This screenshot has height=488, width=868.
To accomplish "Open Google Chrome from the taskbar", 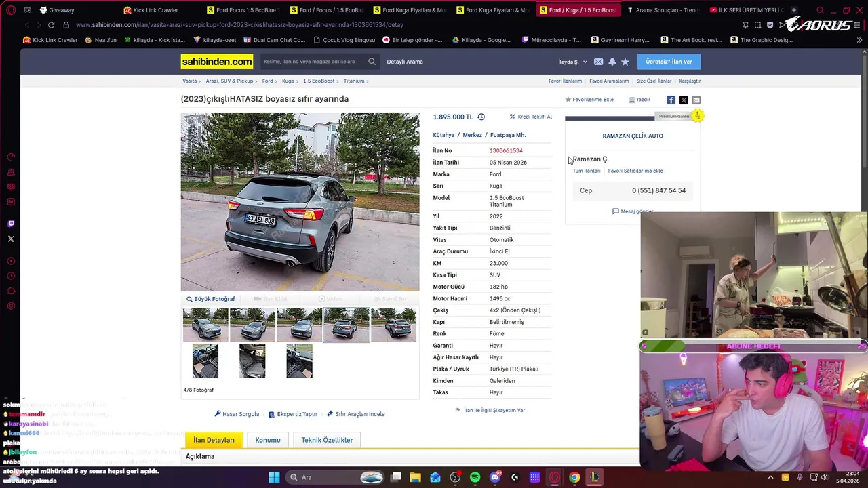I will pyautogui.click(x=574, y=477).
